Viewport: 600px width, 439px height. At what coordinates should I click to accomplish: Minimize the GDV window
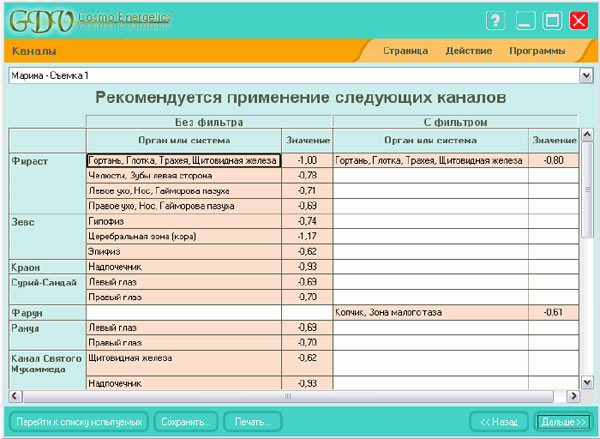click(x=525, y=20)
